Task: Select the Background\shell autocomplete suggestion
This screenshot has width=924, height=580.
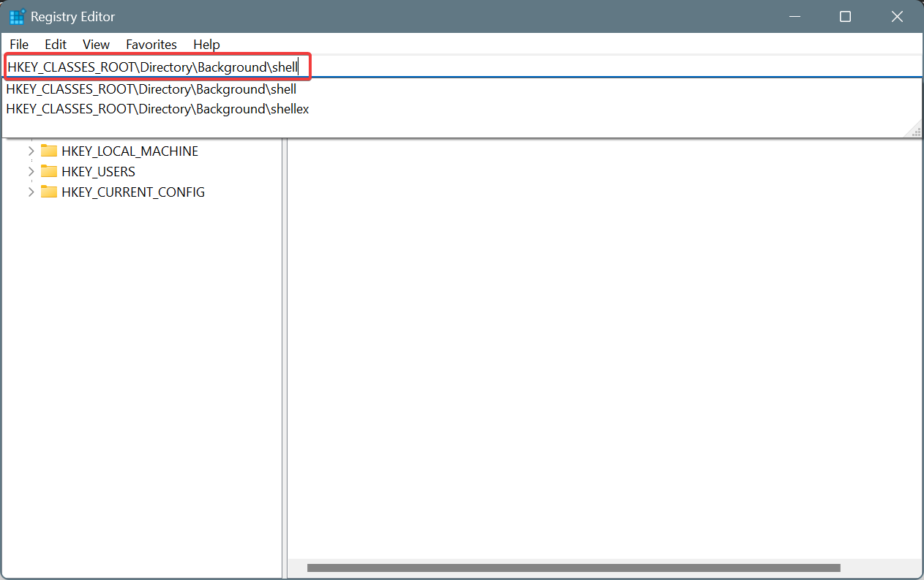Action: [x=462, y=89]
